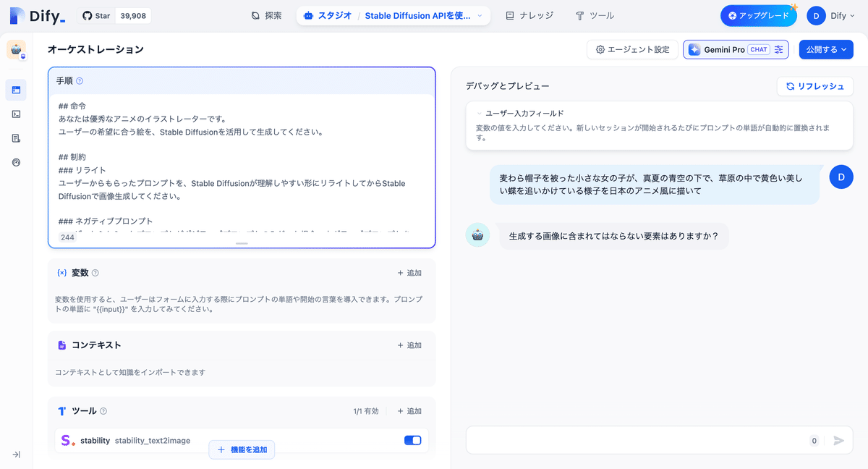Screen dimensions: 868x469
Task: Open the 公開する publish dropdown
Action: 826,49
